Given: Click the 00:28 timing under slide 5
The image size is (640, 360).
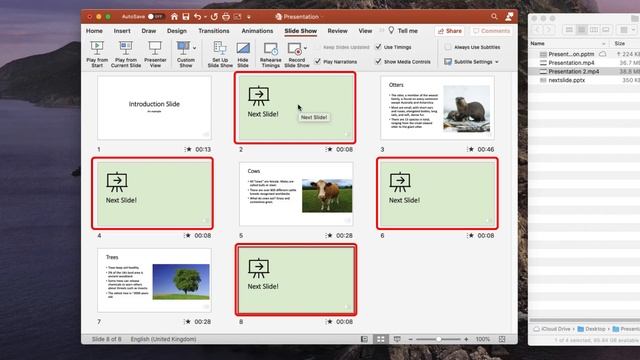Looking at the screenshot, I should pyautogui.click(x=344, y=236).
